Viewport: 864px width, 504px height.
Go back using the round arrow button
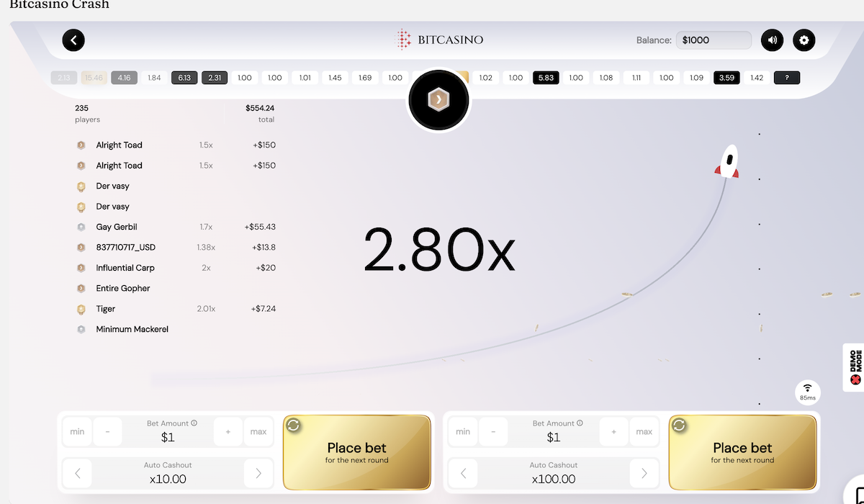pos(73,40)
